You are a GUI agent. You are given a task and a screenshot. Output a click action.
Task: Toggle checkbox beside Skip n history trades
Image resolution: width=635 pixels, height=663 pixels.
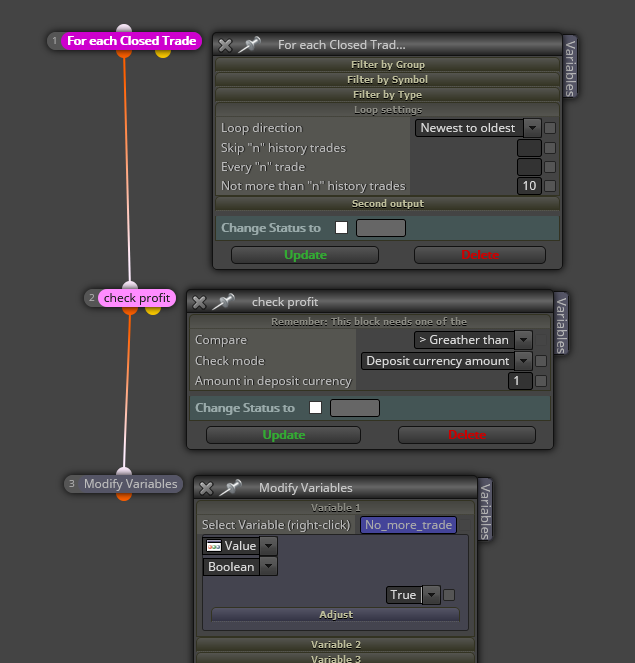pyautogui.click(x=550, y=148)
